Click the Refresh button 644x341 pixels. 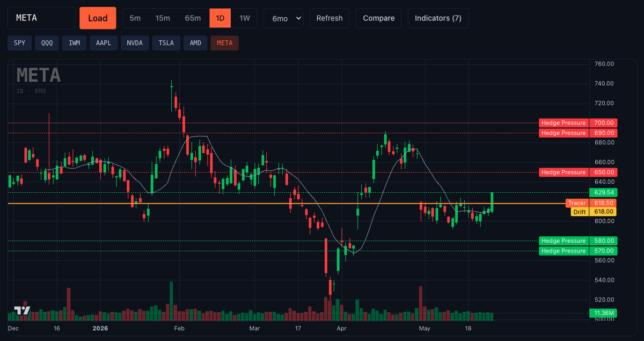(330, 18)
